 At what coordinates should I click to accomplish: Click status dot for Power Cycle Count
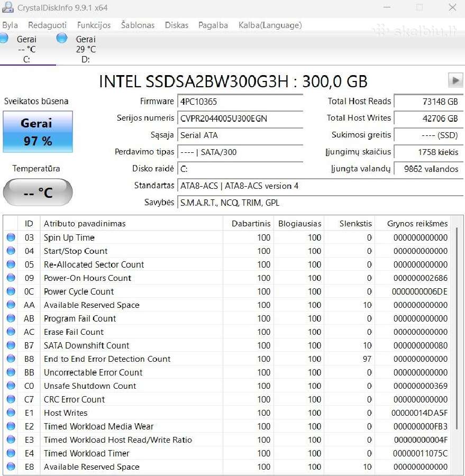(x=11, y=291)
